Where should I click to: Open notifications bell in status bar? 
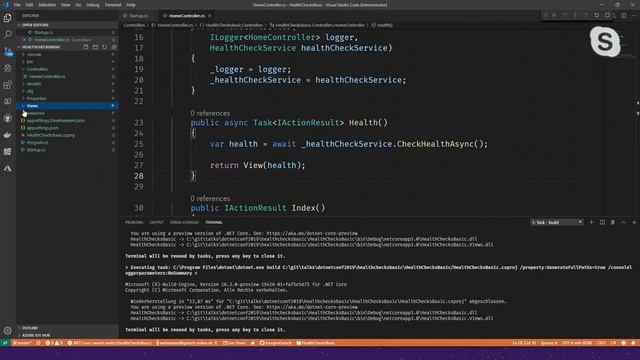pyautogui.click(x=633, y=343)
